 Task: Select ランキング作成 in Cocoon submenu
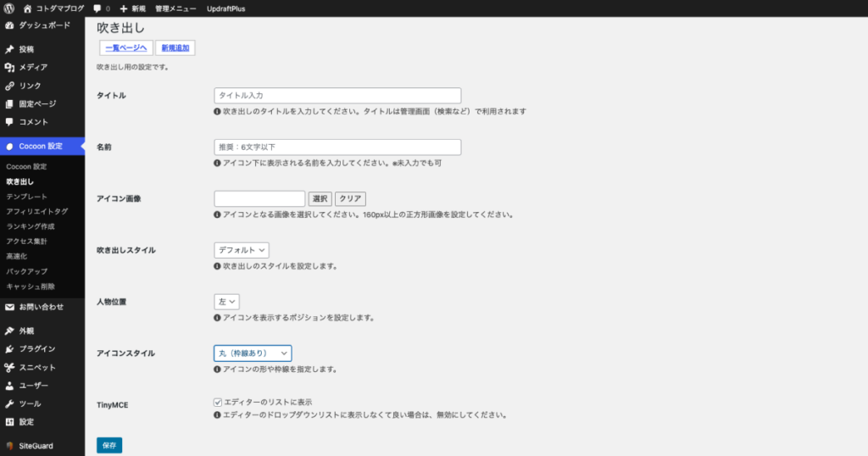[31, 226]
